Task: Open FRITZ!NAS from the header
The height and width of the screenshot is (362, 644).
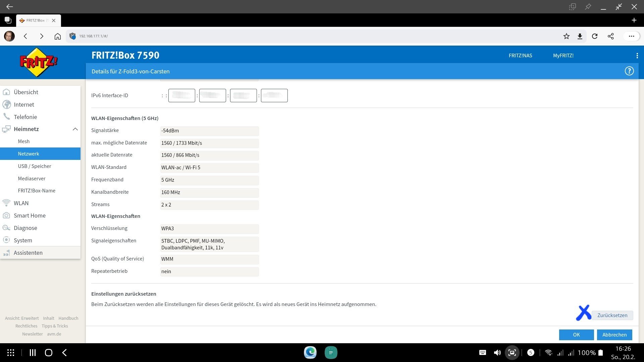Action: pyautogui.click(x=520, y=56)
